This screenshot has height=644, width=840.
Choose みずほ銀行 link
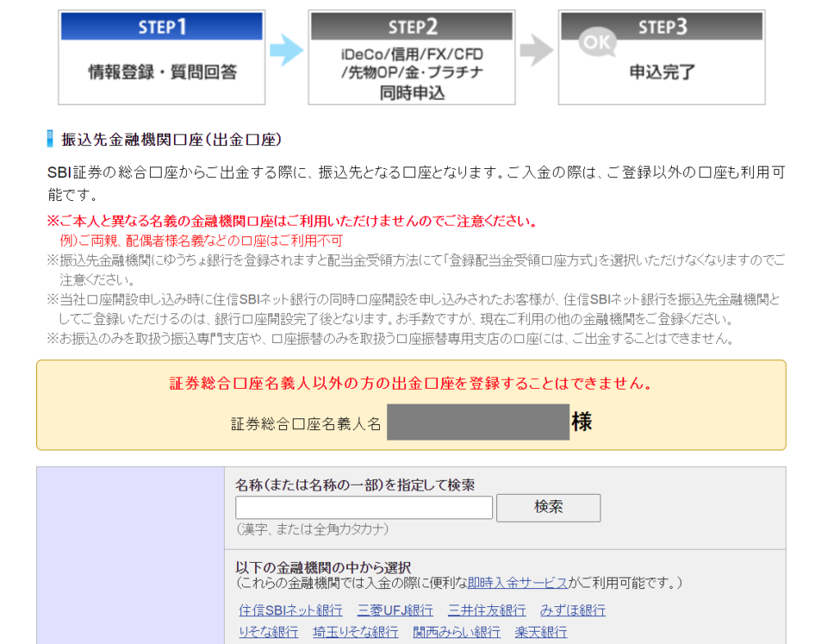[573, 610]
